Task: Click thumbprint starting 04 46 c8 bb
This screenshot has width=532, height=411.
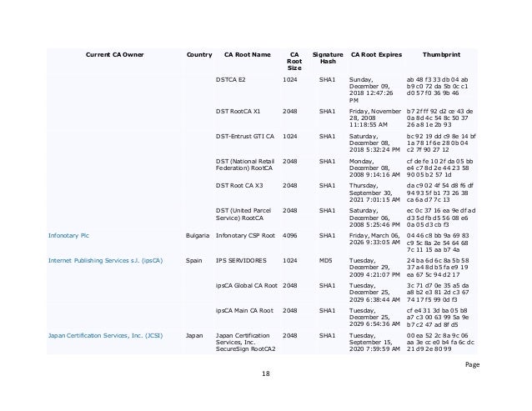Action: pos(438,243)
